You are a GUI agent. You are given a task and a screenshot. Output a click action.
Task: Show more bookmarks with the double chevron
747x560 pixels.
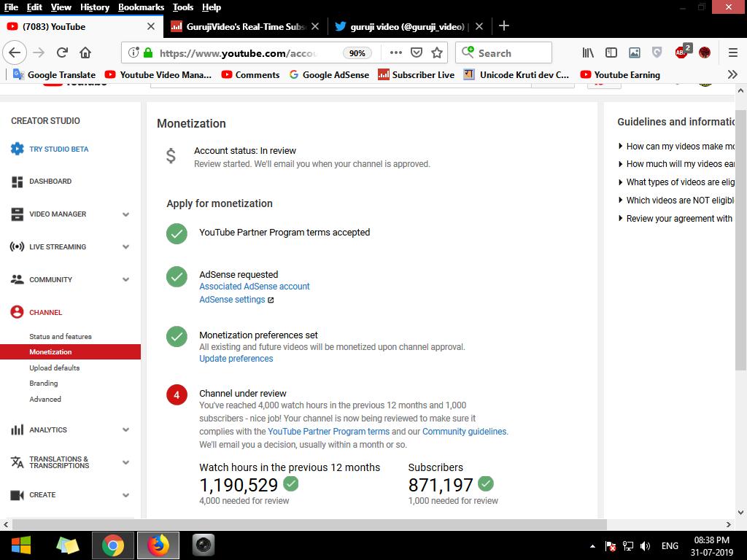732,74
